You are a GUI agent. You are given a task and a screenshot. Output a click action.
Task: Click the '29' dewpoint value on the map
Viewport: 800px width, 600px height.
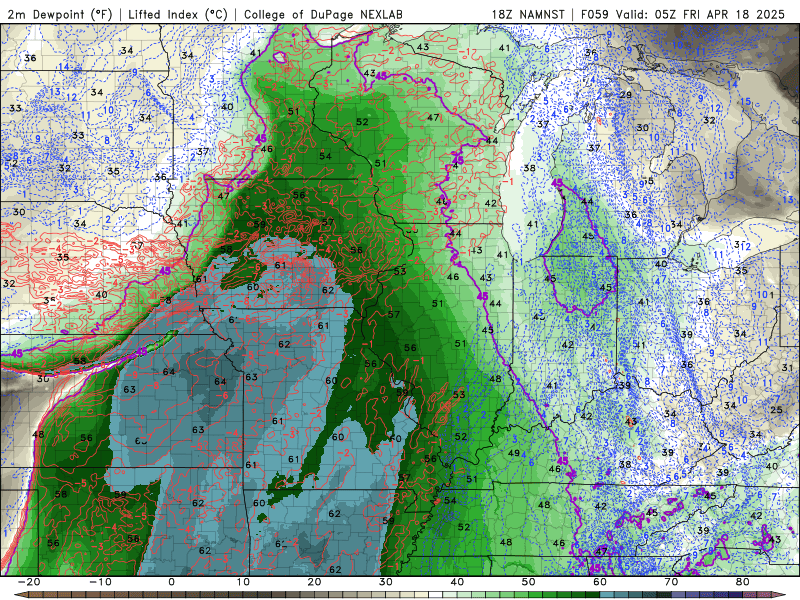[625, 95]
